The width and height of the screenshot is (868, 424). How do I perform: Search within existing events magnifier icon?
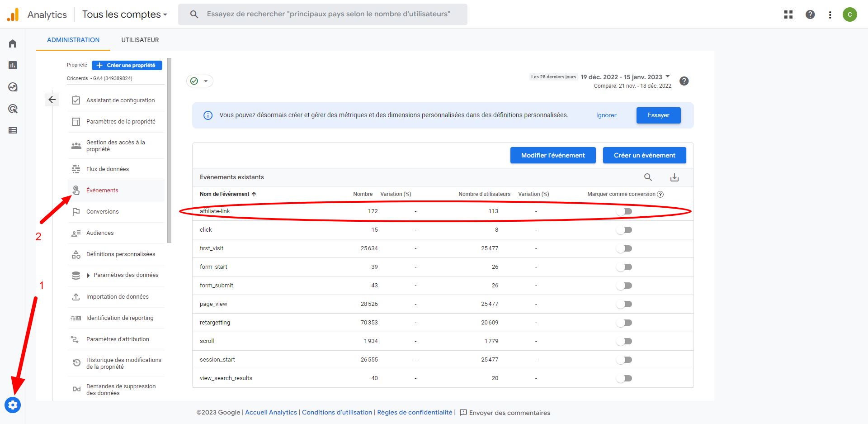(648, 177)
